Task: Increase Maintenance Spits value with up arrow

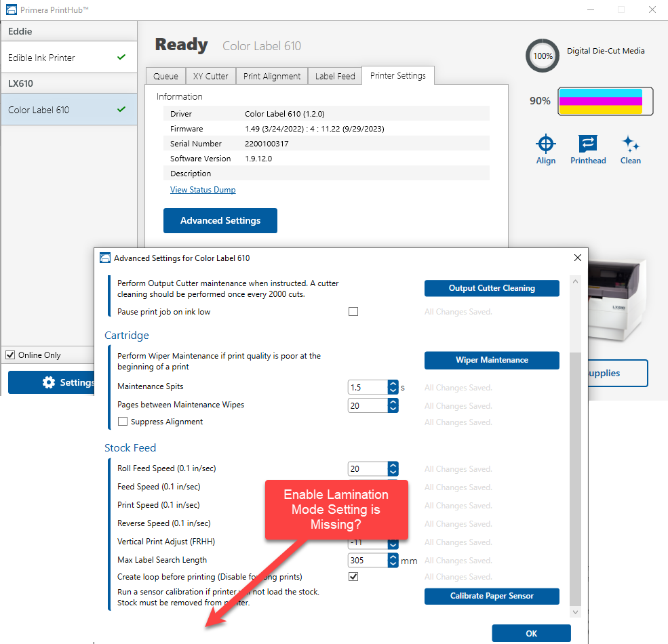Action: click(x=393, y=384)
